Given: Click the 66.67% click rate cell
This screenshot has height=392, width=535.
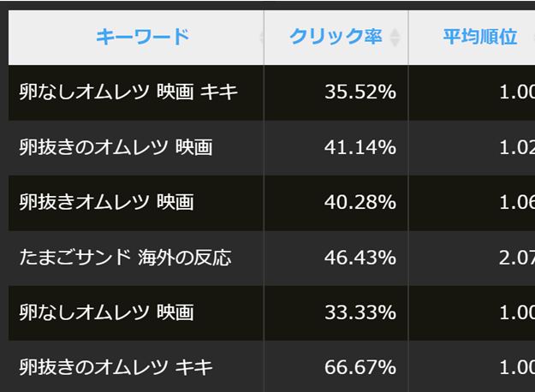Looking at the screenshot, I should pos(336,366).
